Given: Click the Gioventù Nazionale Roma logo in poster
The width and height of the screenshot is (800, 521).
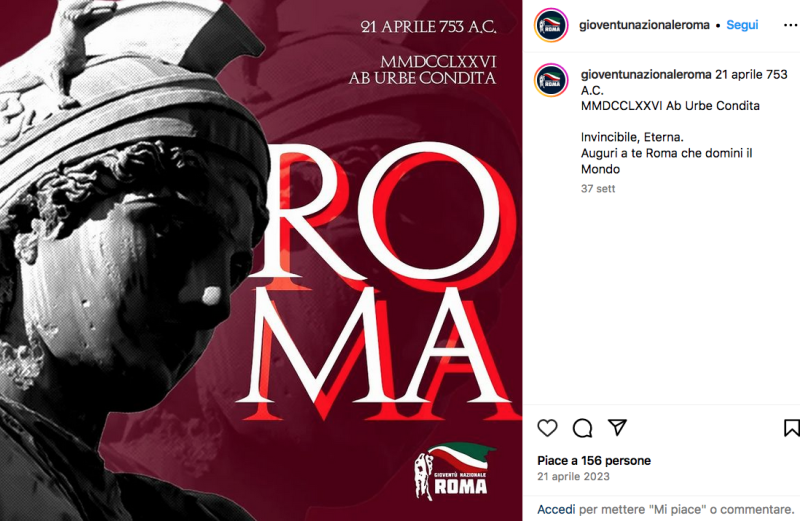Looking at the screenshot, I should 454,470.
